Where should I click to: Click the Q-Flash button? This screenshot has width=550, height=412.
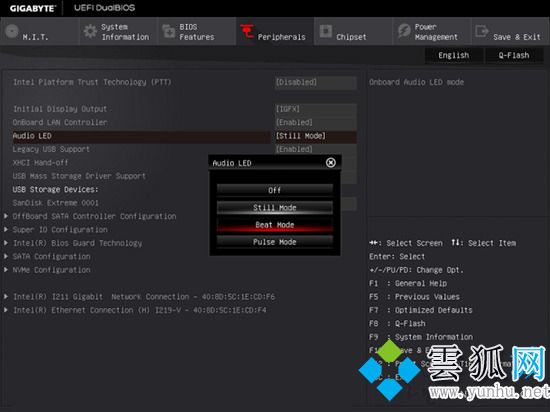pos(514,55)
